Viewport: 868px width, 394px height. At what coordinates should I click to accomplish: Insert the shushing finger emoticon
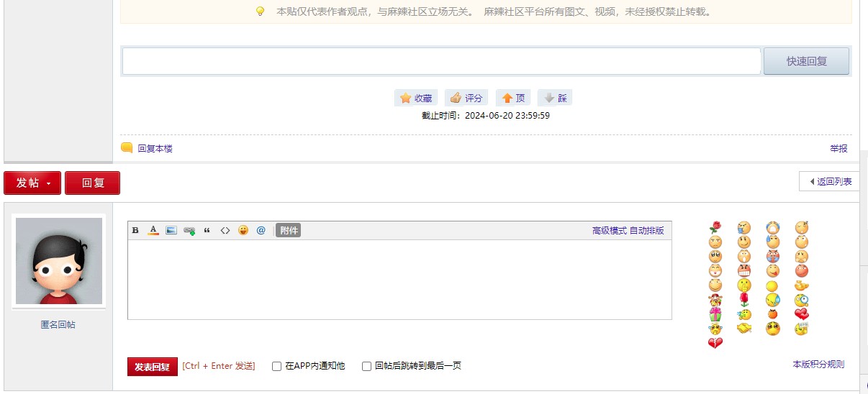744,285
